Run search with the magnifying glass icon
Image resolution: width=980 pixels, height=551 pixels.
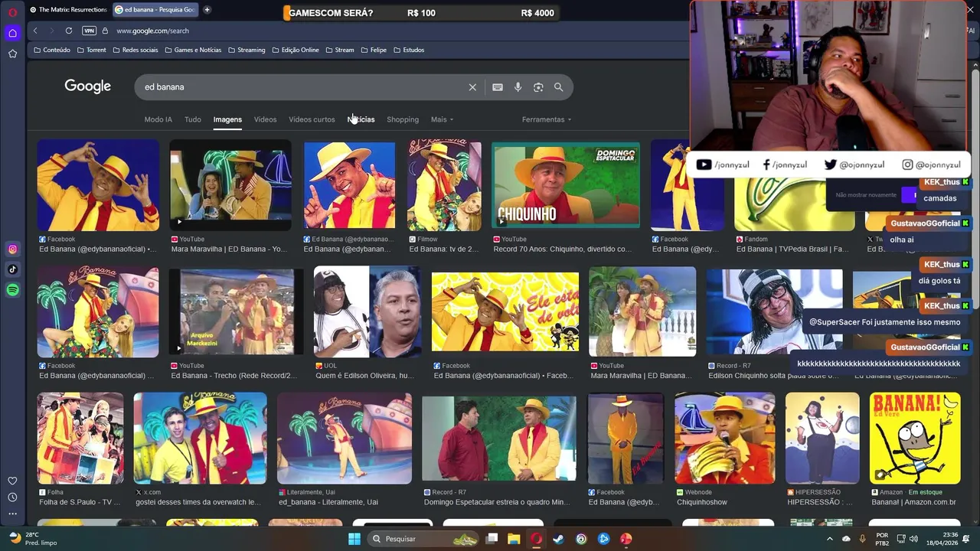click(x=558, y=87)
